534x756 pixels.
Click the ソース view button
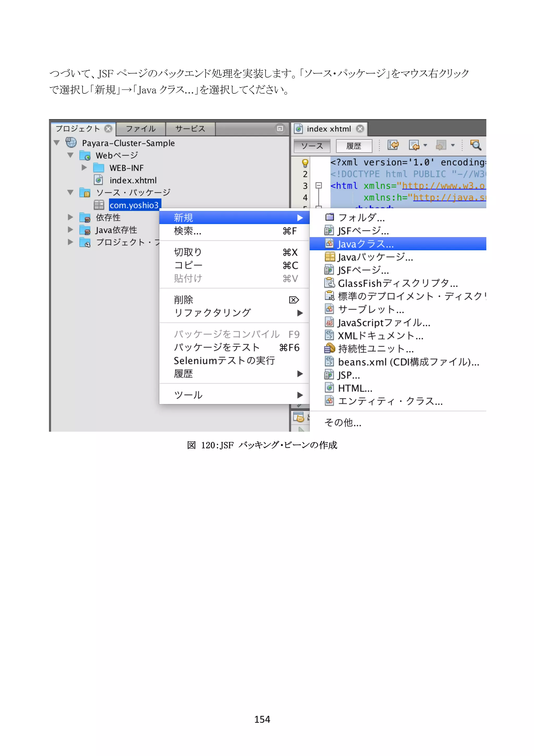click(312, 146)
